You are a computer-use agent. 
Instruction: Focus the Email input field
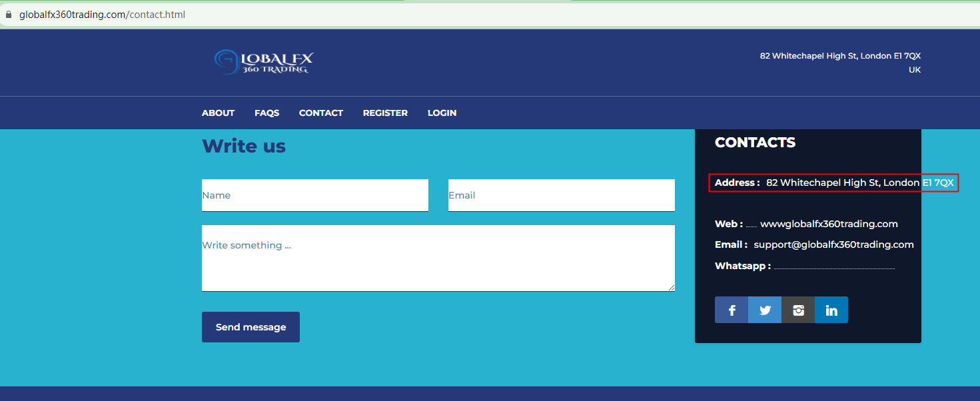(562, 195)
